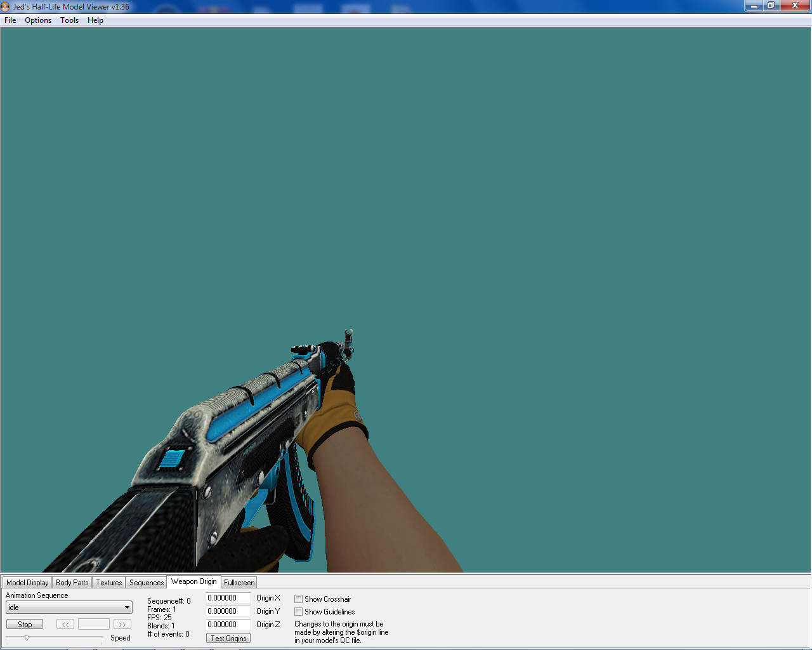This screenshot has height=650, width=812.
Task: Click the 'FPS: 25' text
Action: click(x=159, y=618)
